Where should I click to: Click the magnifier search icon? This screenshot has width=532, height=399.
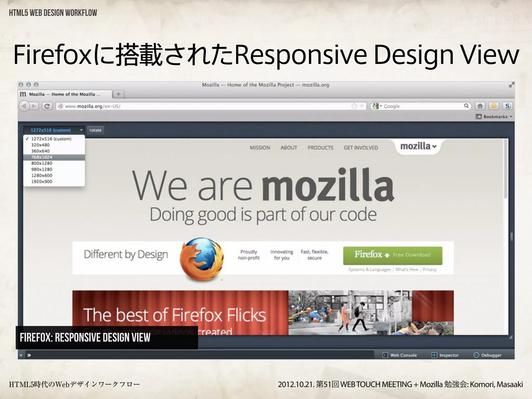coord(466,106)
